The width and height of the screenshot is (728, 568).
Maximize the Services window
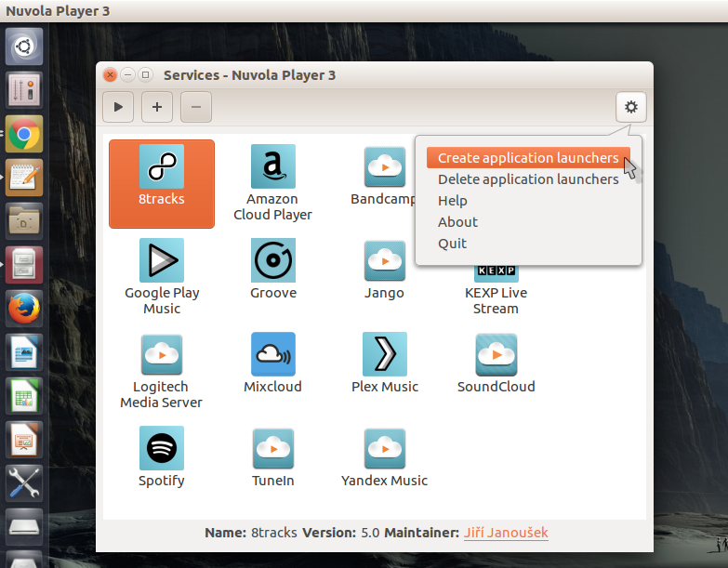pos(145,74)
